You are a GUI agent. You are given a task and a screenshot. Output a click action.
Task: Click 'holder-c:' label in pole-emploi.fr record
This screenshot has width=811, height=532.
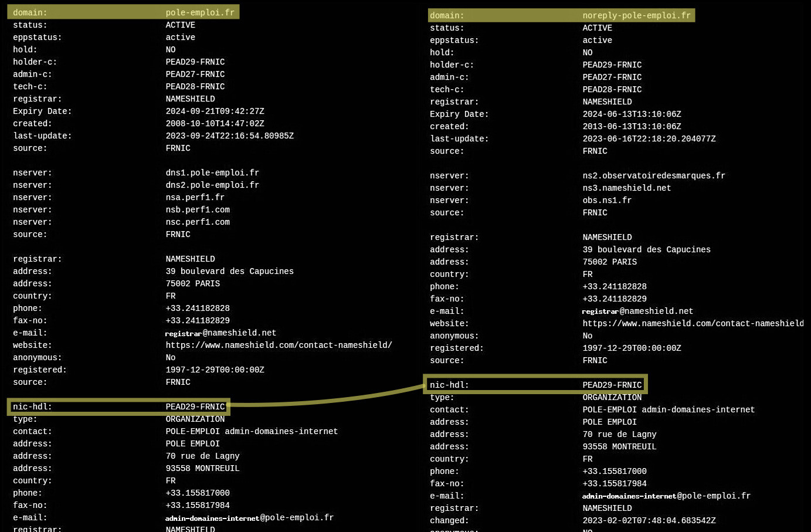[35, 62]
